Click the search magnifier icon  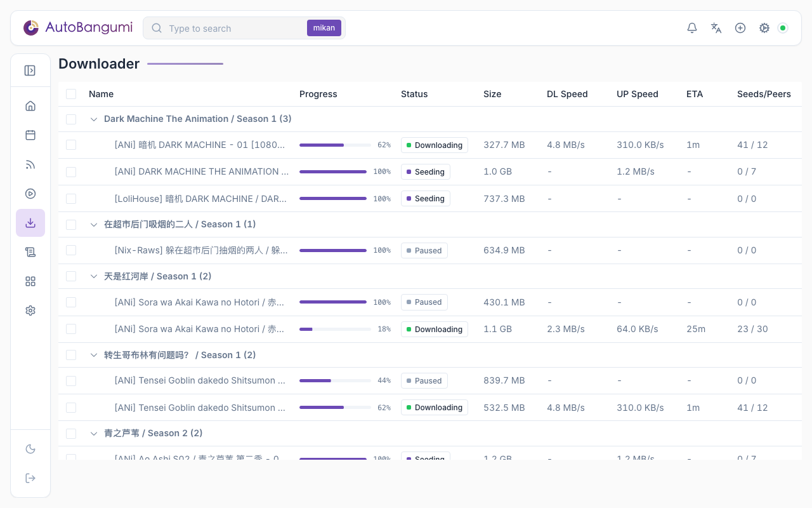[x=157, y=28]
